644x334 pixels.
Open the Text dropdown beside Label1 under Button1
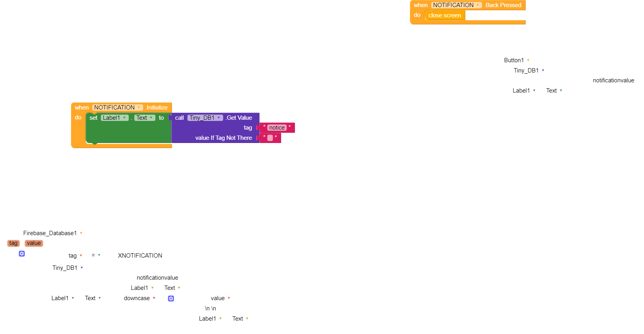tap(554, 91)
